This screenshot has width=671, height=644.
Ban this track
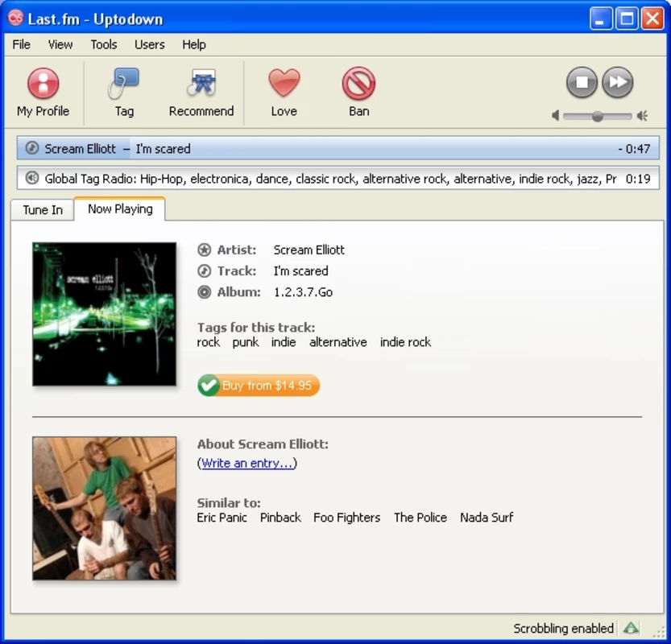[358, 93]
